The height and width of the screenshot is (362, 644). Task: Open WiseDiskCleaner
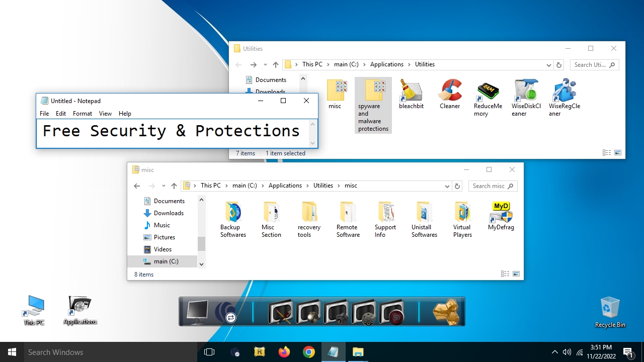(526, 93)
